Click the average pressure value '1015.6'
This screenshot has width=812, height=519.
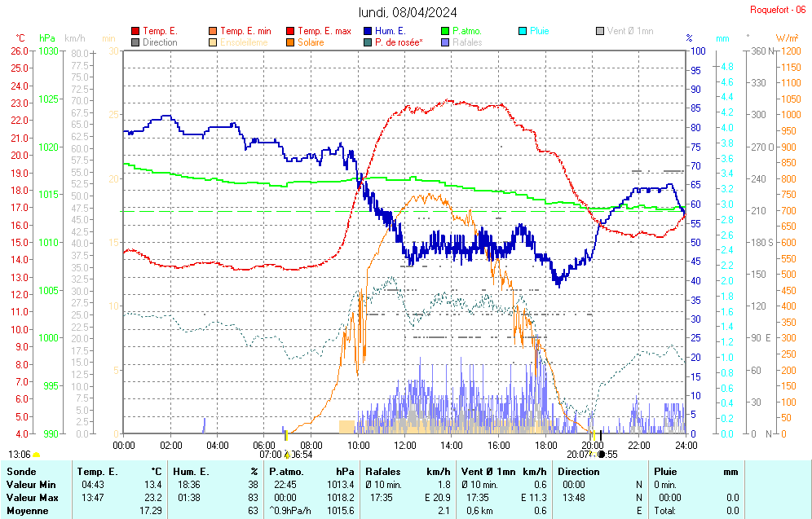340,511
